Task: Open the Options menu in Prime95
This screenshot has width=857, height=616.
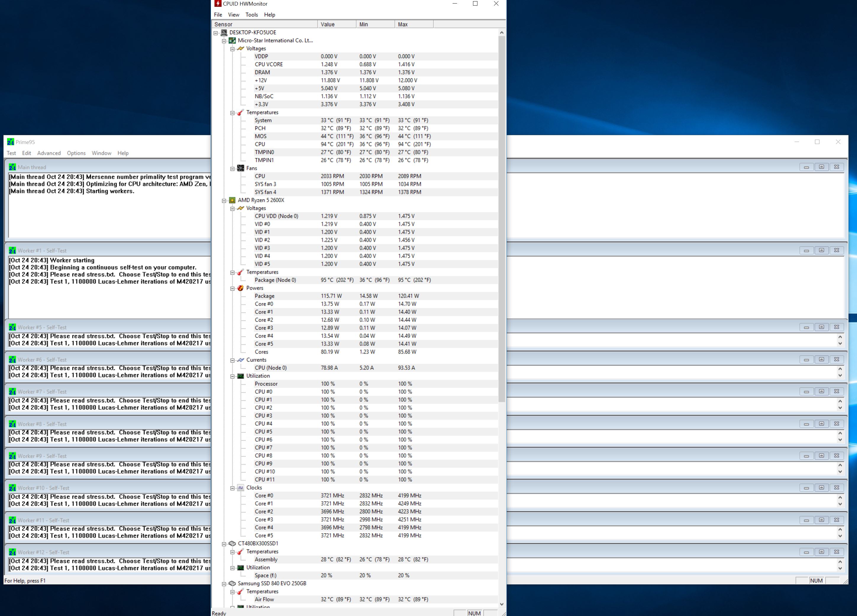Action: point(76,153)
